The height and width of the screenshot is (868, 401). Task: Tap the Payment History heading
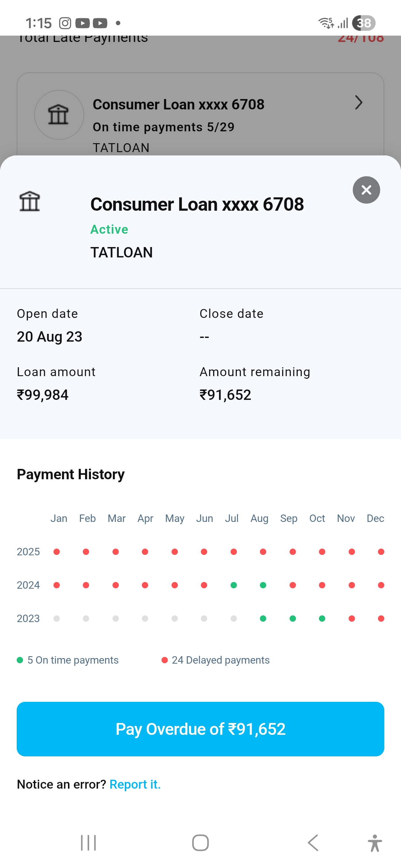pos(71,474)
